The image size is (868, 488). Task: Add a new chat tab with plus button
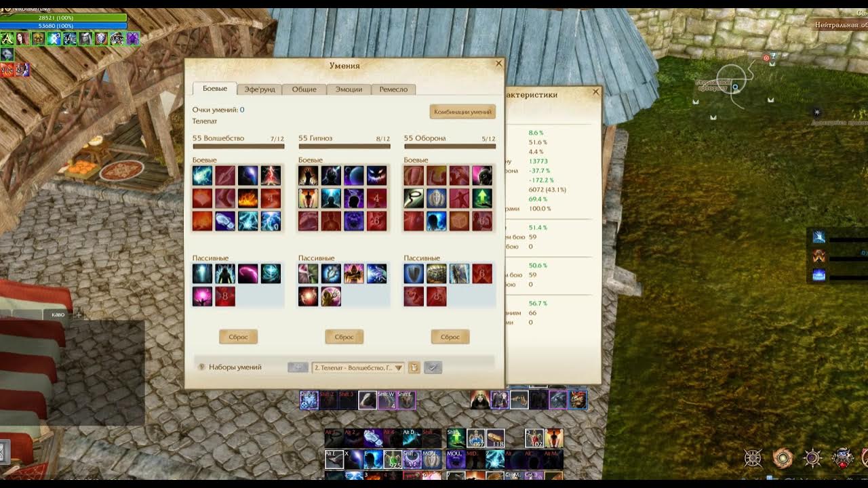[79, 314]
